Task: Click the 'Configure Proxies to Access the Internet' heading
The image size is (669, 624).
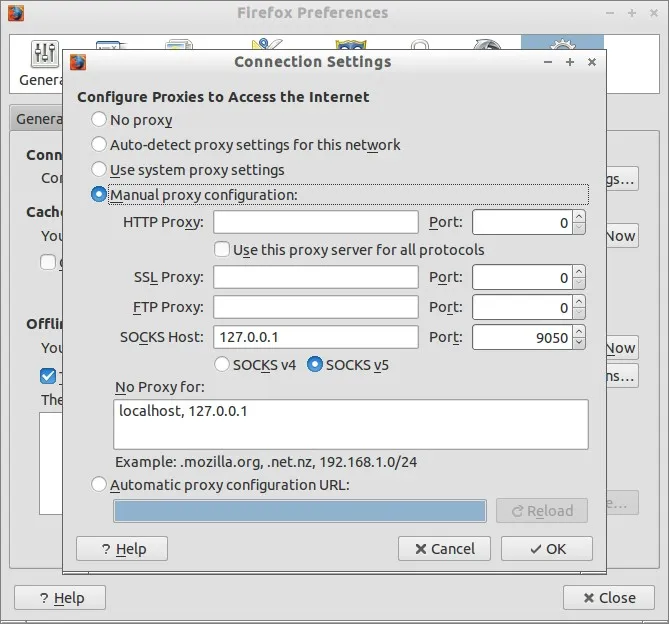Action: point(223,97)
